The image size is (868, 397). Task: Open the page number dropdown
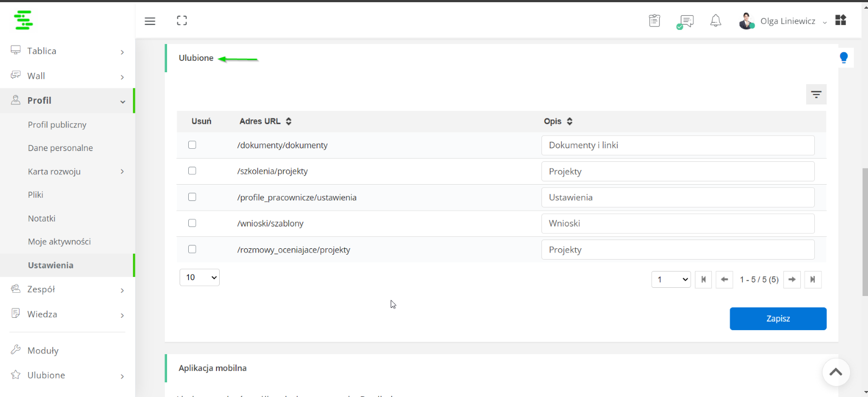click(671, 279)
